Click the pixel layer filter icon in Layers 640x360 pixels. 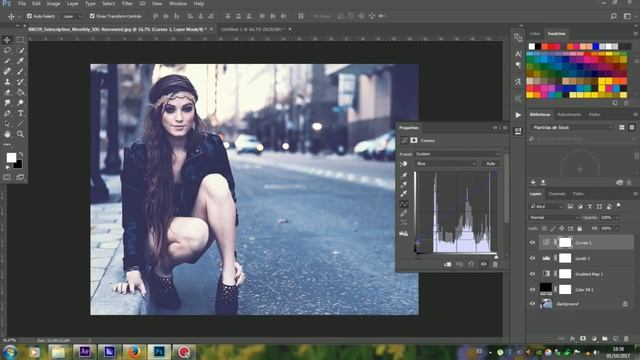tap(570, 207)
